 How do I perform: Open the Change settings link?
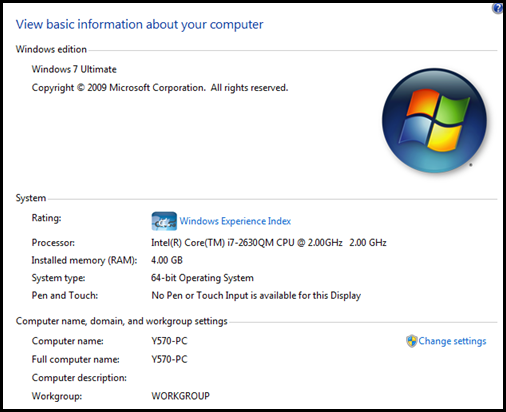(452, 341)
